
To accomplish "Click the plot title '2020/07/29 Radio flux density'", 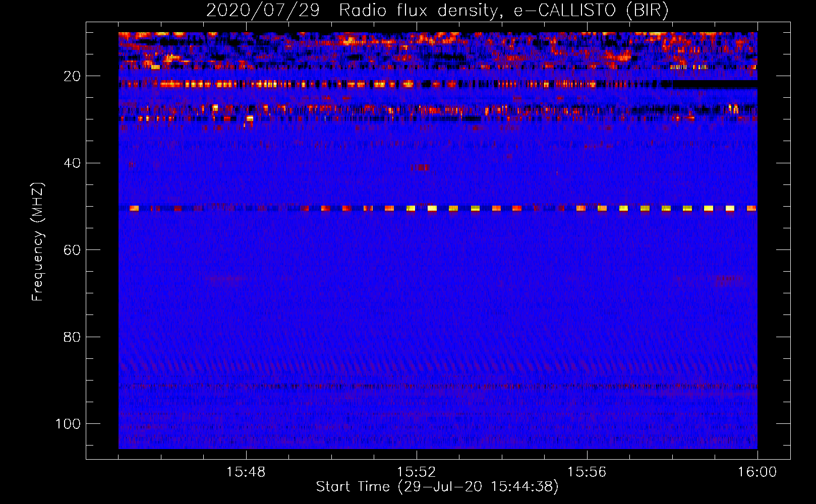I will [437, 10].
